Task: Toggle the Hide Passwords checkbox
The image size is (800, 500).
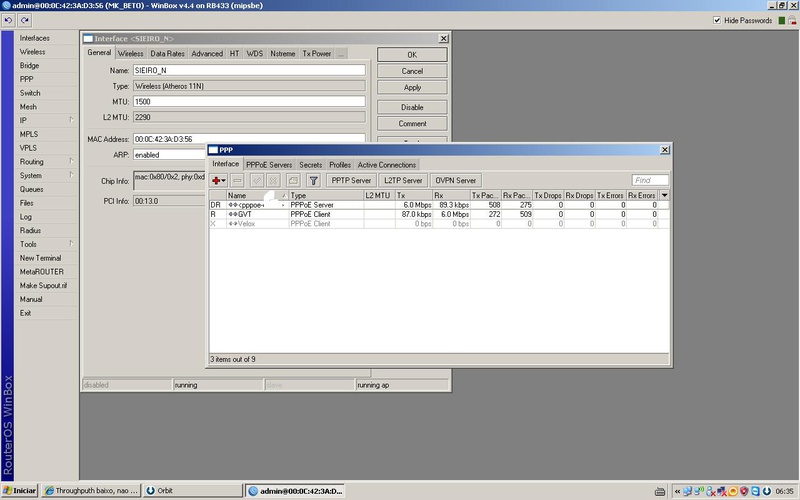Action: 717,20
